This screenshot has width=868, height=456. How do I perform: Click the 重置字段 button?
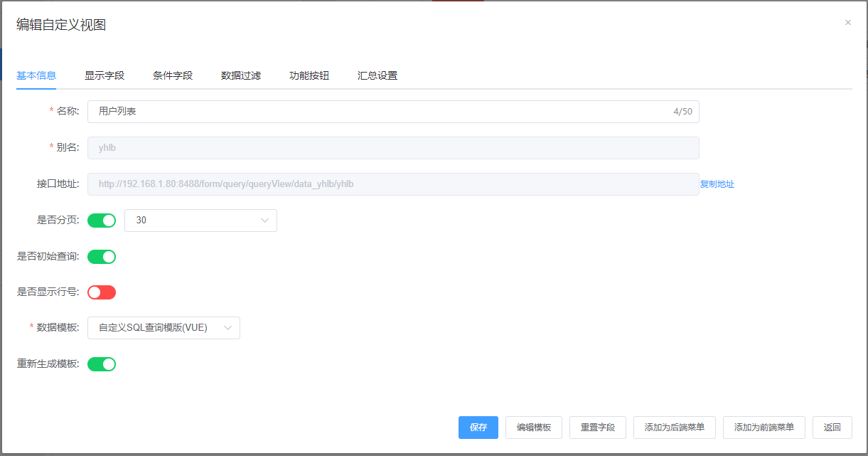(598, 428)
